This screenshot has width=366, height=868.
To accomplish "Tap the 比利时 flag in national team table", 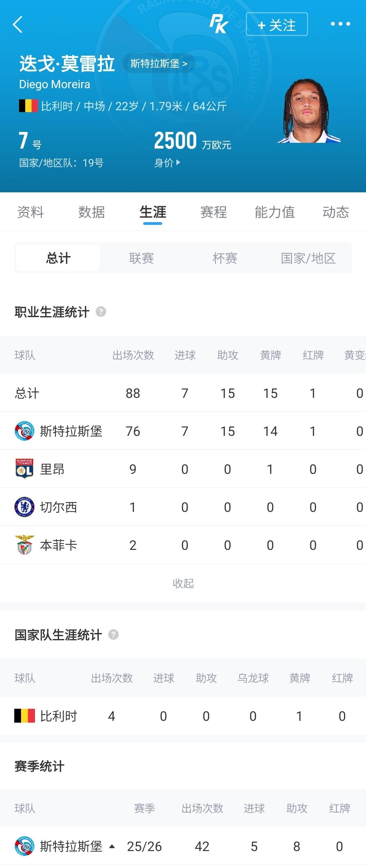I will click(x=24, y=716).
